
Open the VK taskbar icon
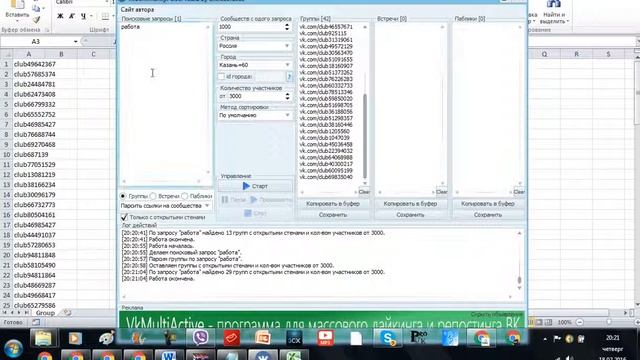[263, 355]
